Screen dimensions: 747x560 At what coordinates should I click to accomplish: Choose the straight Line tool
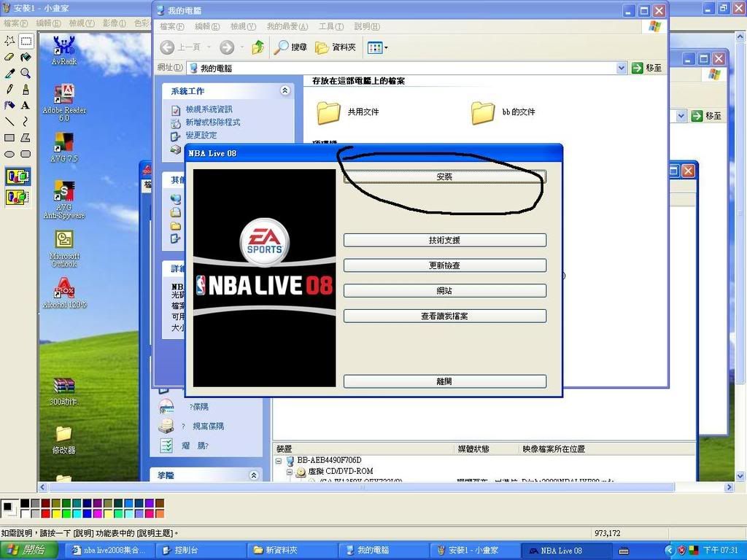coord(9,122)
